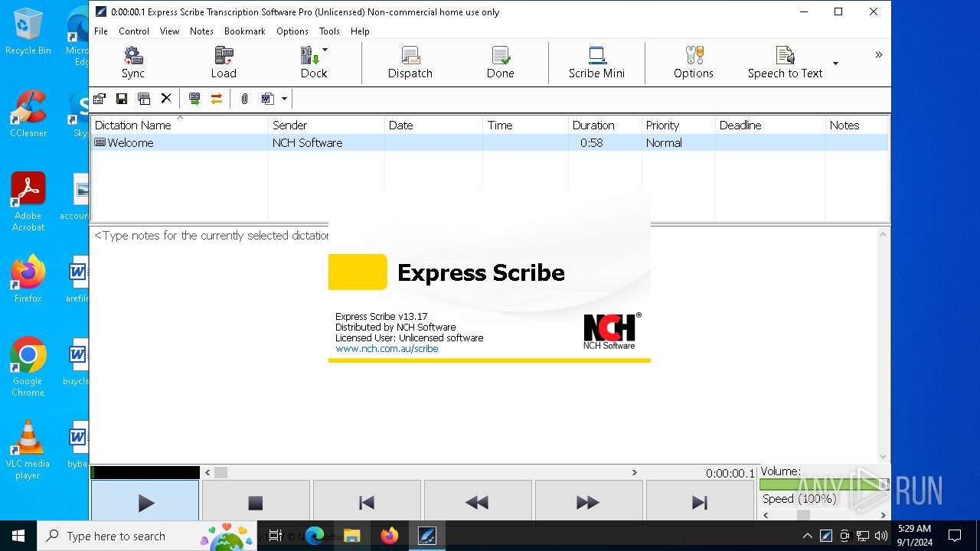Click the playback position seek bar

tap(420, 473)
